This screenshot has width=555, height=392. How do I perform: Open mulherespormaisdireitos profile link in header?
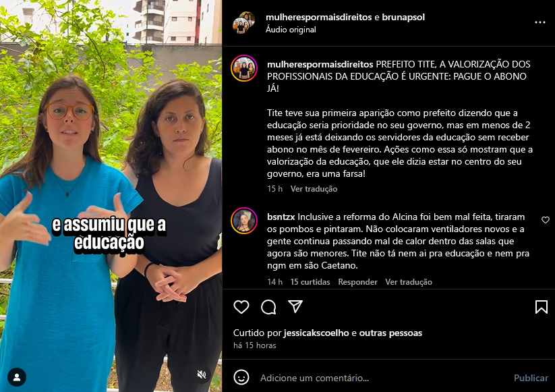[318, 17]
